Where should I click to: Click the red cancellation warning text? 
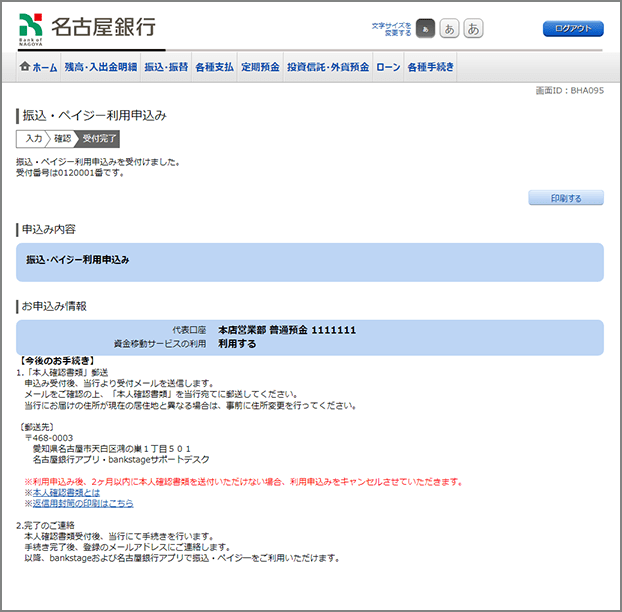244,482
